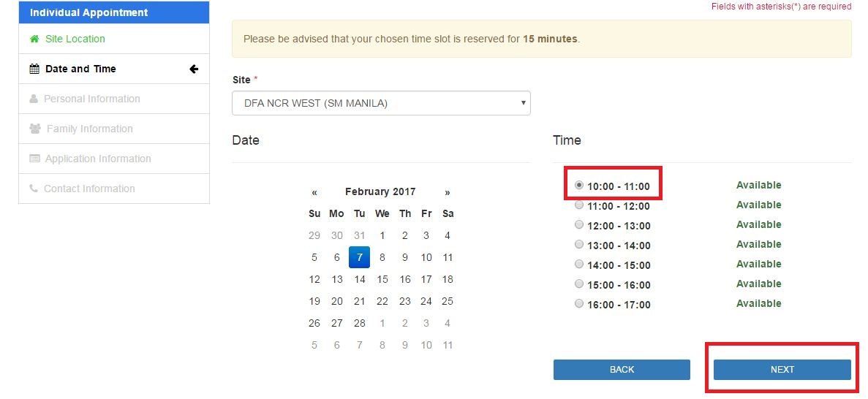Open the Site dropdown DFA NCR WEST
Viewport: 868px width, 399px height.
[382, 103]
